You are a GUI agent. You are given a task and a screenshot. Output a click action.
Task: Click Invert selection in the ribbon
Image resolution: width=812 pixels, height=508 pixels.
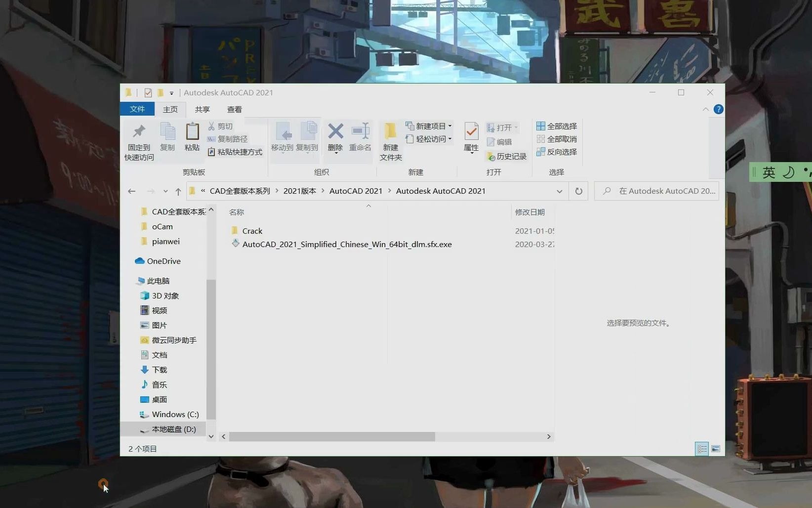pos(557,152)
